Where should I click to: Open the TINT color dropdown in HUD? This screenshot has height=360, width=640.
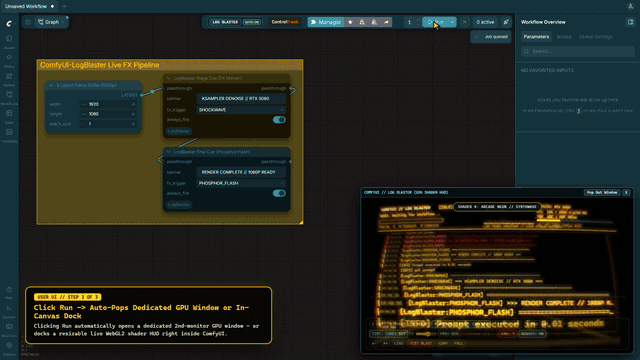(389, 334)
